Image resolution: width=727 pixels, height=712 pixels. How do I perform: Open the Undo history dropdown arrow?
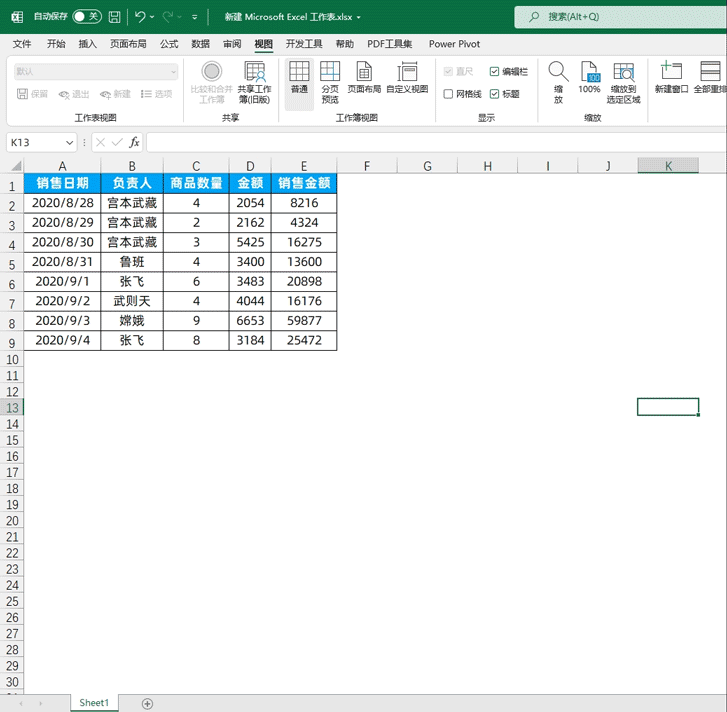tap(152, 17)
